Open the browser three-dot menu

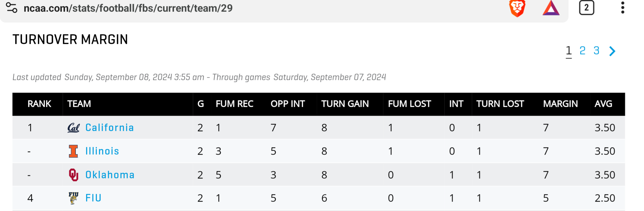[x=623, y=8]
